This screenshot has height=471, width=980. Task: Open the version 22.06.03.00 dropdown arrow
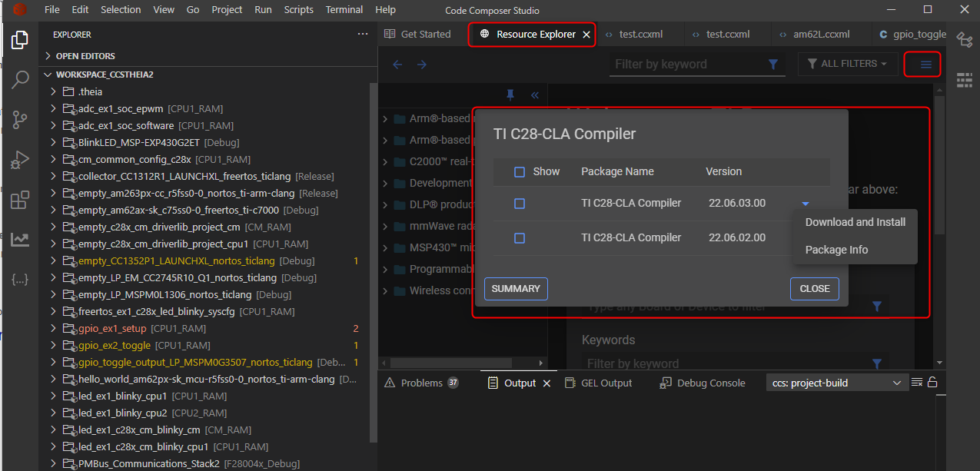(806, 204)
